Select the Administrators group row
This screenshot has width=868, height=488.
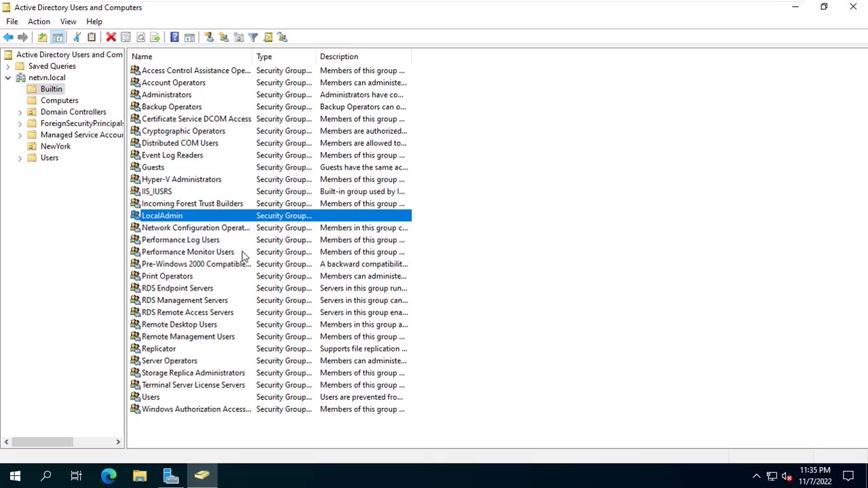click(270, 95)
